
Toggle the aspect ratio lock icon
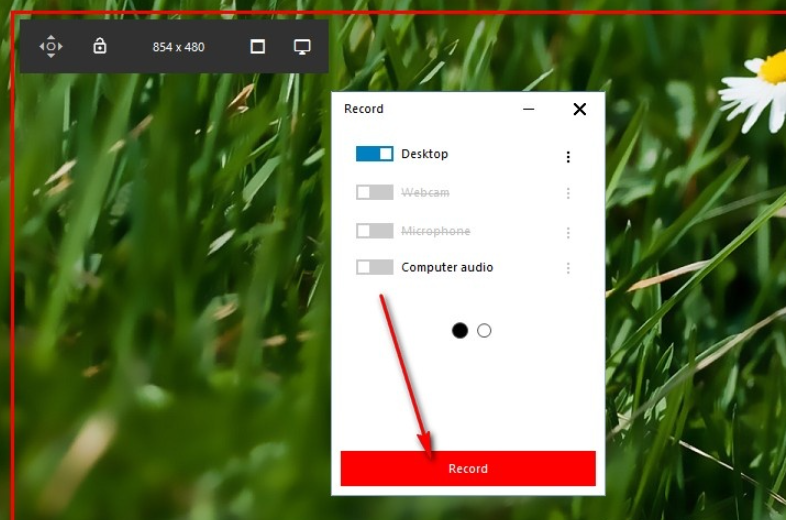pos(100,46)
